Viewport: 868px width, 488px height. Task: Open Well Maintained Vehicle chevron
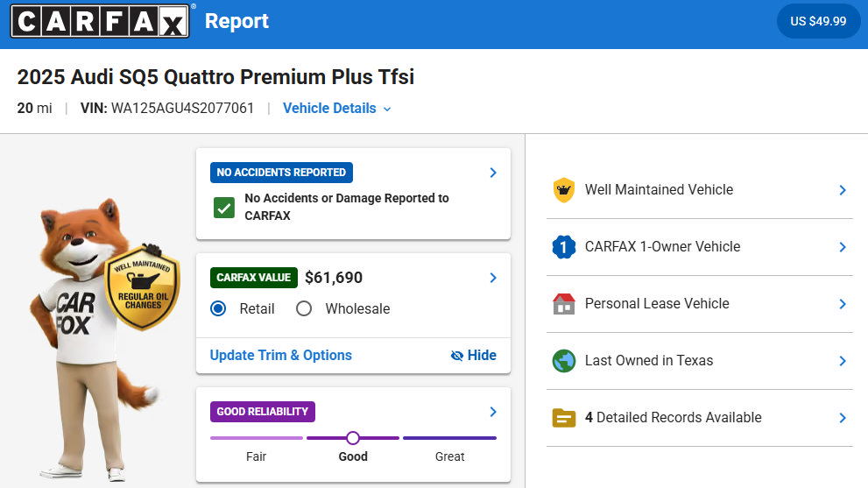pyautogui.click(x=843, y=190)
